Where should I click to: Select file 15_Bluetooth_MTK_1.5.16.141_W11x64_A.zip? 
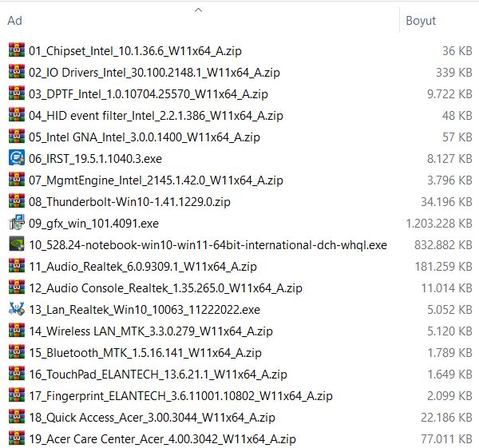tap(145, 353)
